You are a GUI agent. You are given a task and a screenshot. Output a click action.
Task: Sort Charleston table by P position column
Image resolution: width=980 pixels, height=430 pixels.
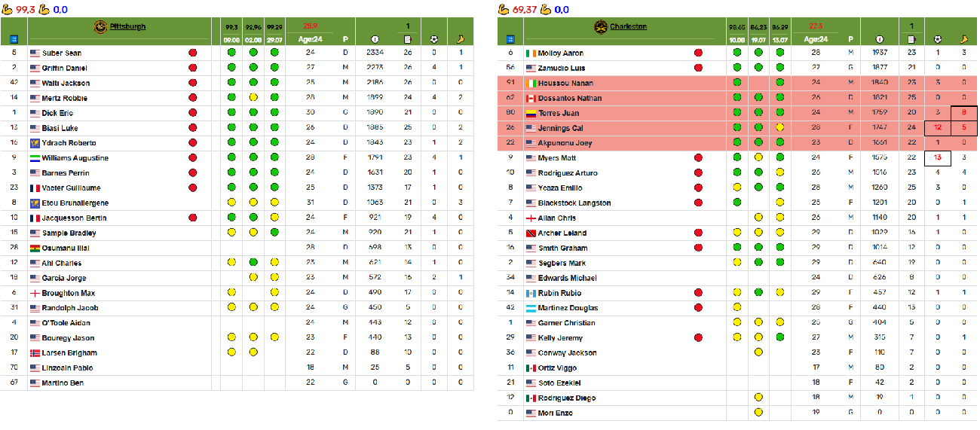pos(850,39)
